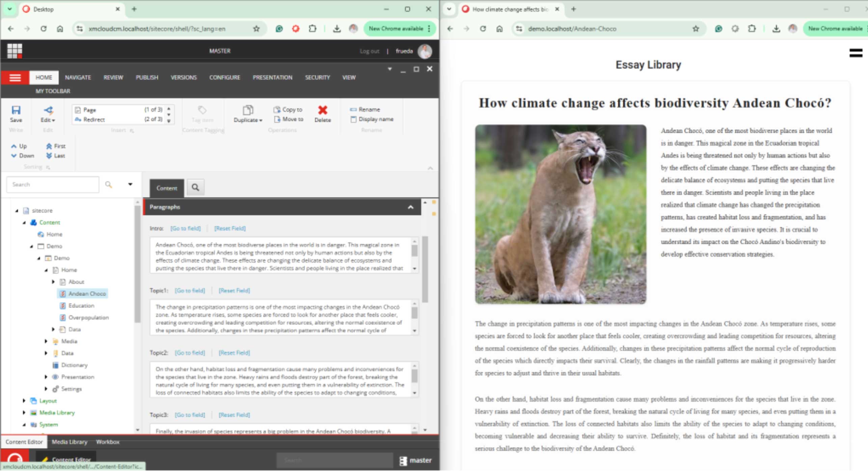The height and width of the screenshot is (471, 868).
Task: Collapse the Paragraphs section
Action: [x=410, y=207]
